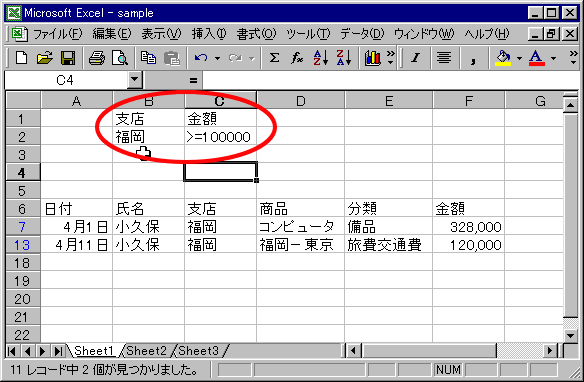Open Print Preview with the magnifier icon
This screenshot has height=382, width=584.
[x=120, y=58]
